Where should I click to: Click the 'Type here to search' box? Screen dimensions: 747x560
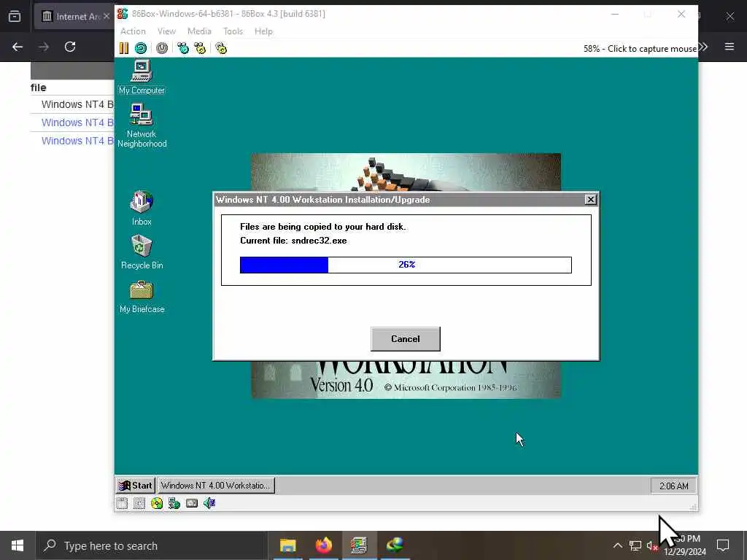click(152, 545)
